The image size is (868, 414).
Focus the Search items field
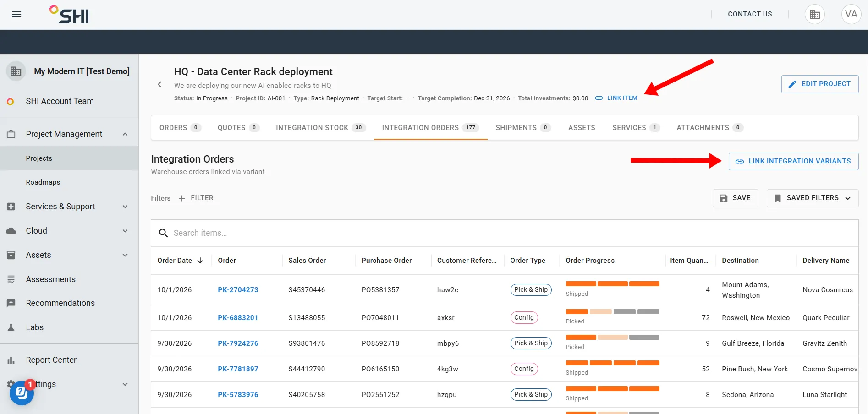[x=505, y=233]
